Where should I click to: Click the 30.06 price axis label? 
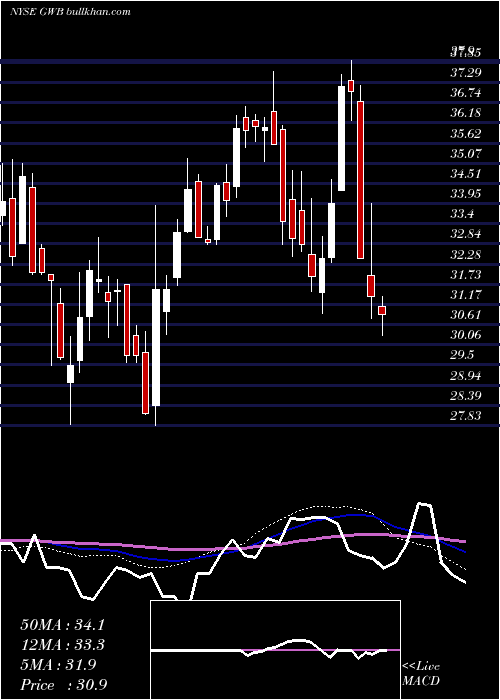click(466, 335)
